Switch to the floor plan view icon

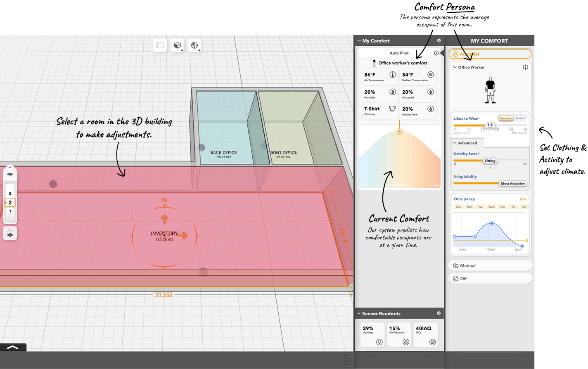160,45
